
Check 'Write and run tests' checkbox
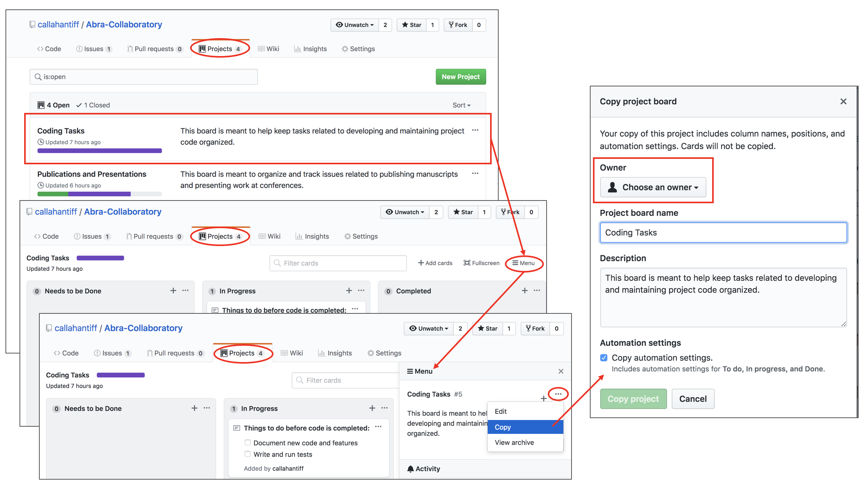tap(247, 454)
